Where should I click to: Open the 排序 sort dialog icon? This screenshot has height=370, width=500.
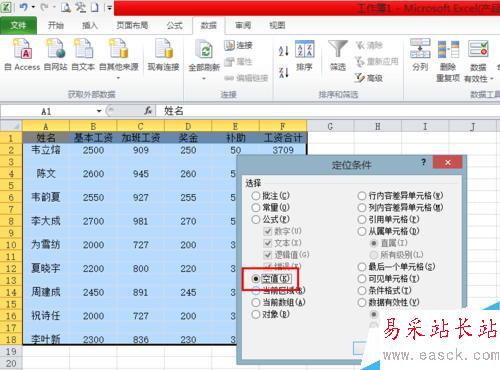[x=304, y=49]
